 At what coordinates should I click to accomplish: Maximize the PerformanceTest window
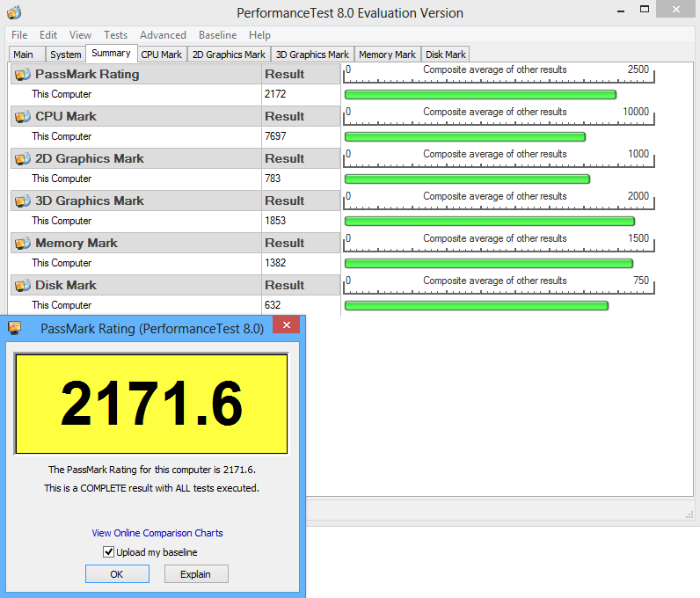tap(645, 9)
